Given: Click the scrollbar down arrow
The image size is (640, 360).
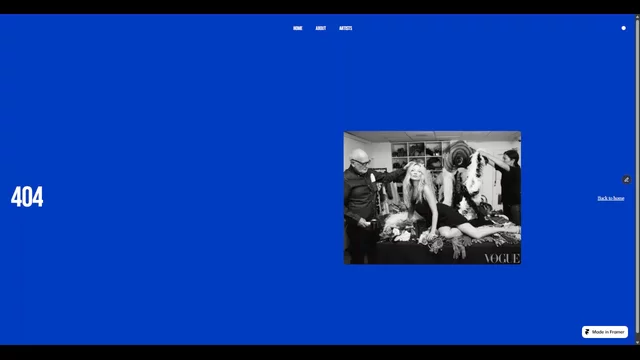Looking at the screenshot, I should [637, 342].
